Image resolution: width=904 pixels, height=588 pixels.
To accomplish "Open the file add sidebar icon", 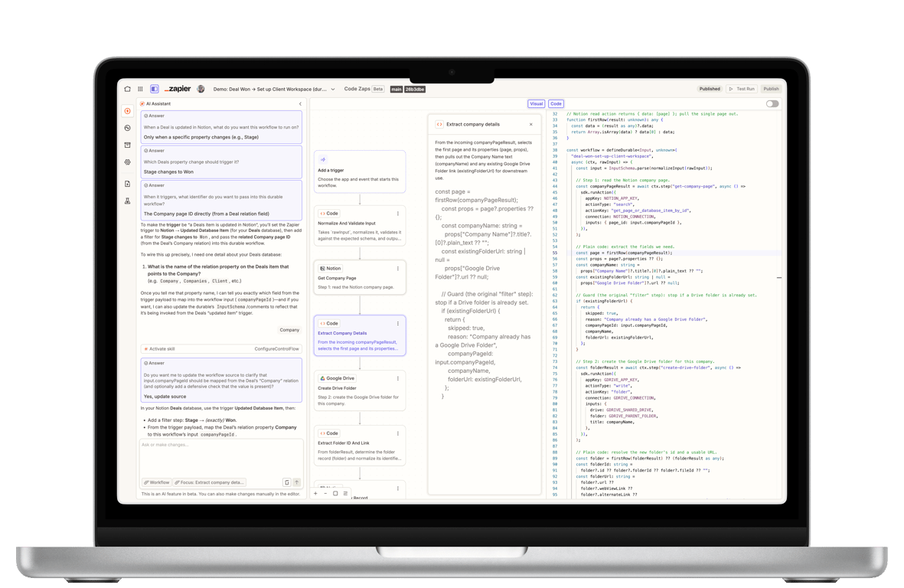I will pos(127,184).
